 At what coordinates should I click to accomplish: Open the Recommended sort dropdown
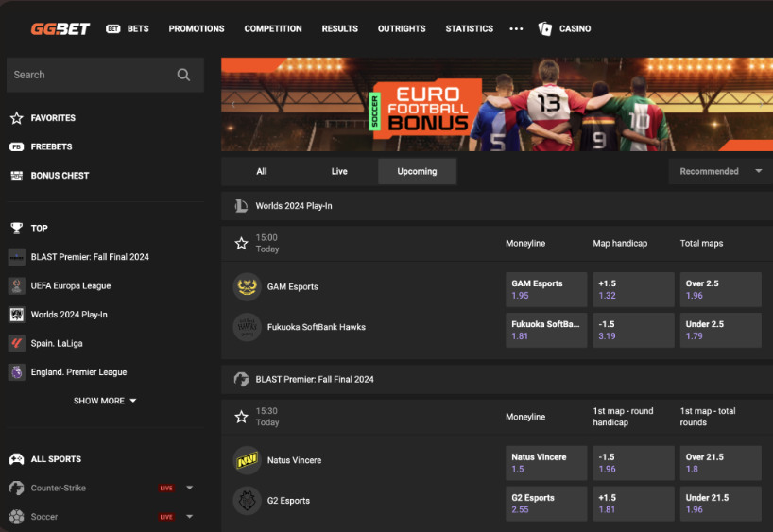coord(720,172)
